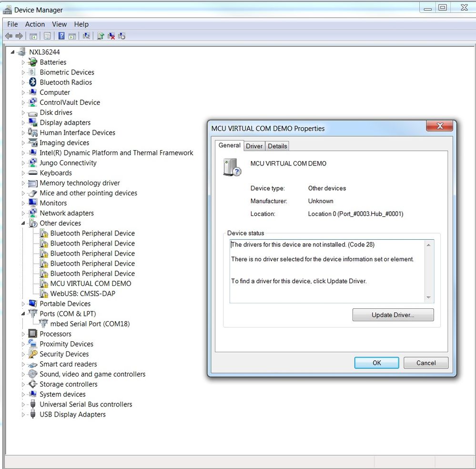
Task: Expand Universal Serial Bus controllers
Action: click(23, 404)
